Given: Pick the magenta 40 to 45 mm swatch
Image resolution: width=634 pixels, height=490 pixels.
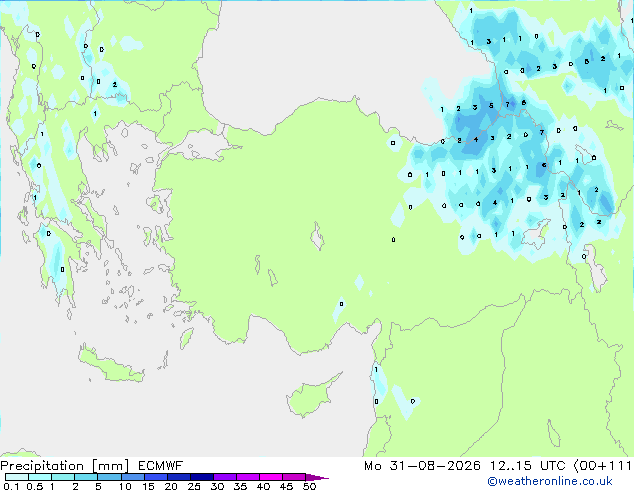Looking at the screenshot, I should click(x=271, y=477).
